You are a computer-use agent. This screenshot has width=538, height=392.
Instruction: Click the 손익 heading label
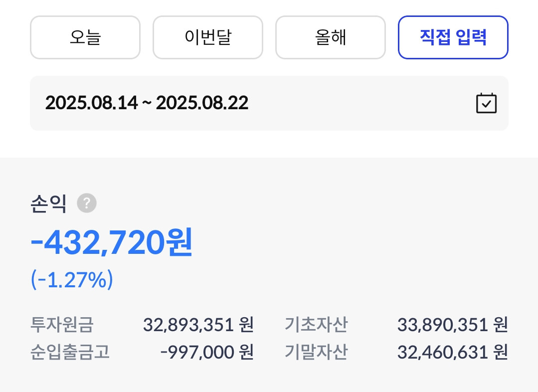tap(48, 204)
